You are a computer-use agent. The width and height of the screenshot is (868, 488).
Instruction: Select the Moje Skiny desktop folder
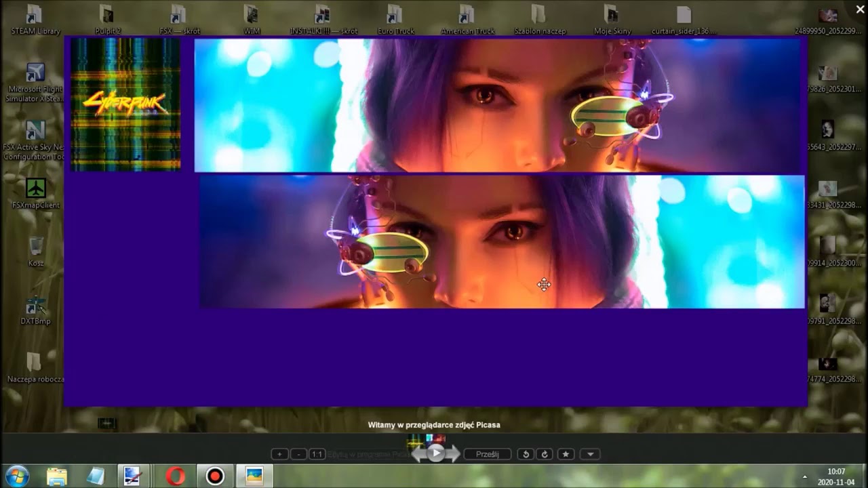point(612,20)
